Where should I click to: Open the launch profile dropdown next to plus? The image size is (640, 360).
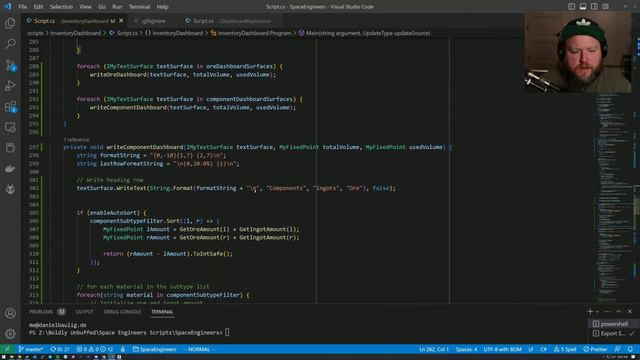(x=598, y=311)
